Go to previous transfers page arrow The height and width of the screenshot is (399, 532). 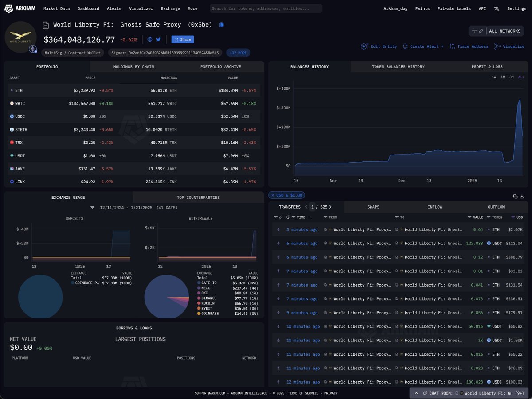pyautogui.click(x=306, y=207)
